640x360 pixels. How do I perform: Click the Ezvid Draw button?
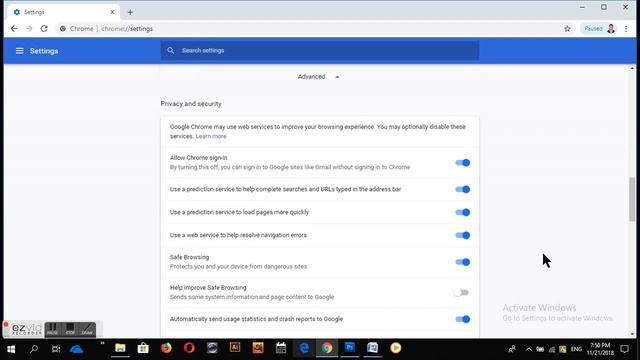coord(87,329)
